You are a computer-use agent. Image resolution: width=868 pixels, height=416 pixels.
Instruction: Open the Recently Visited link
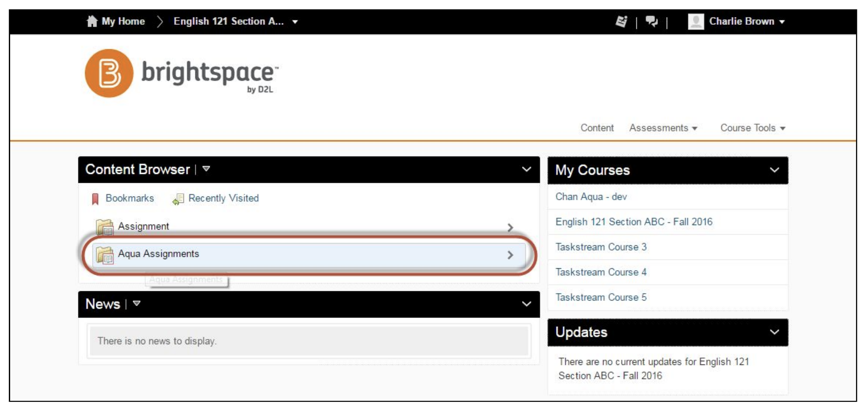(x=223, y=198)
